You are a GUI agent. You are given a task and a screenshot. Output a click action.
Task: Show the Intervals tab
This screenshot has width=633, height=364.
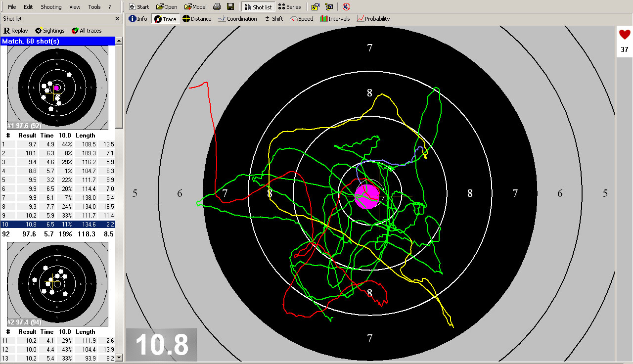335,19
